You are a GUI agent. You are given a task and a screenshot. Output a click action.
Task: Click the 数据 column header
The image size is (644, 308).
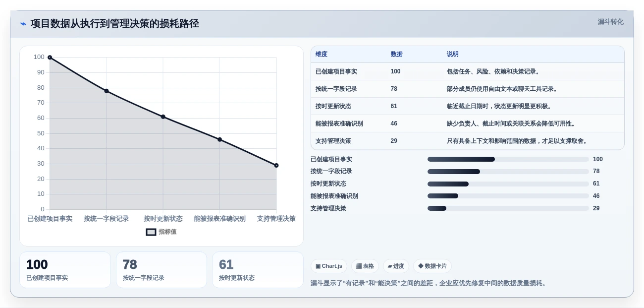coord(396,54)
